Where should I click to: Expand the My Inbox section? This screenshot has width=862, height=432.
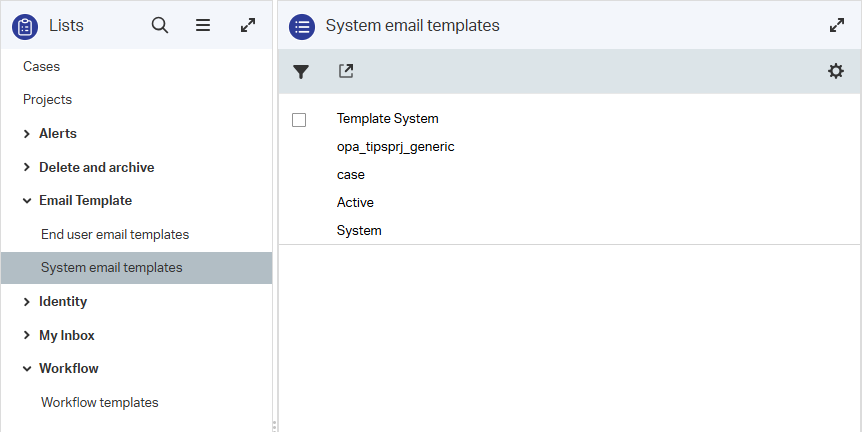27,336
